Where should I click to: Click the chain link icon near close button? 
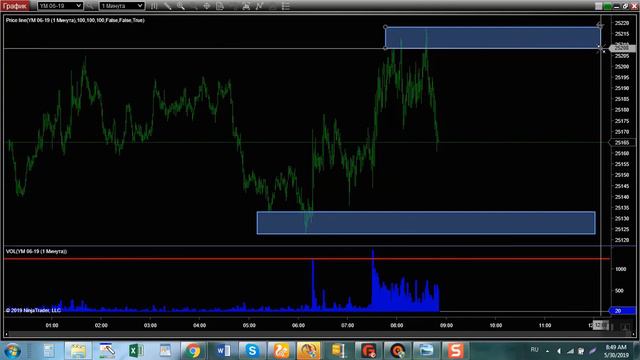pos(625,6)
